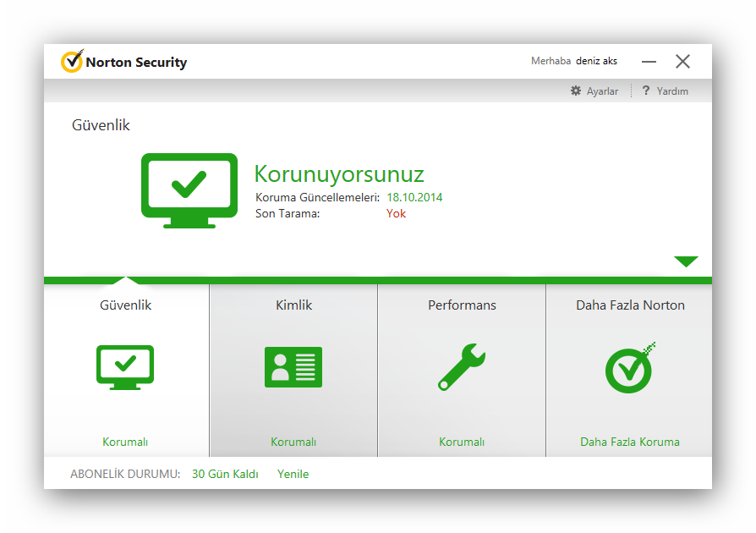This screenshot has width=756, height=533.
Task: Select the Korumalı label under Güvenlik
Action: click(x=124, y=441)
